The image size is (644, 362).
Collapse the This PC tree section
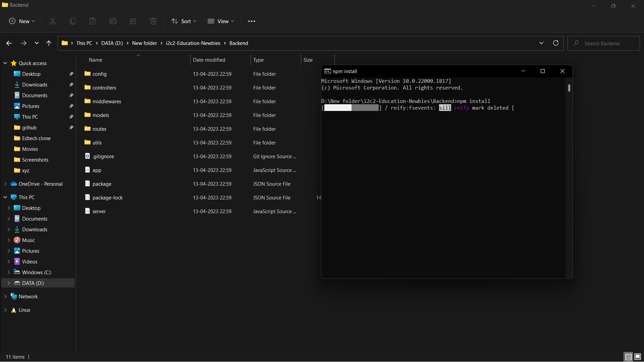[5, 197]
